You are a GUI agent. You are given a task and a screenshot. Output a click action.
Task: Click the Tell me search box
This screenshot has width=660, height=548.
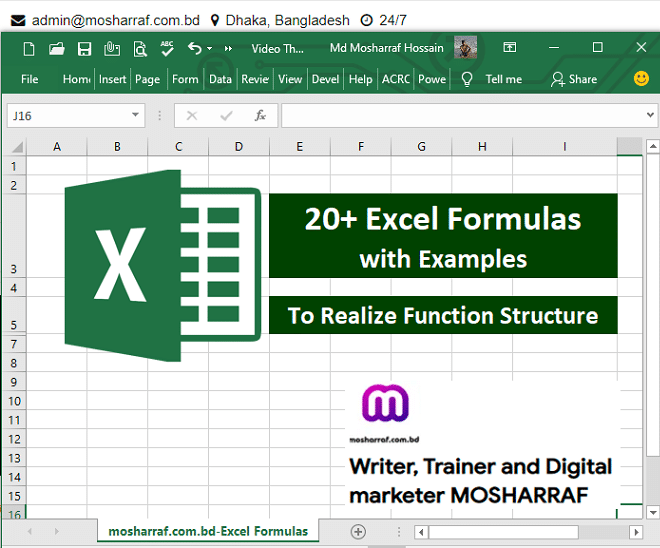click(x=503, y=79)
